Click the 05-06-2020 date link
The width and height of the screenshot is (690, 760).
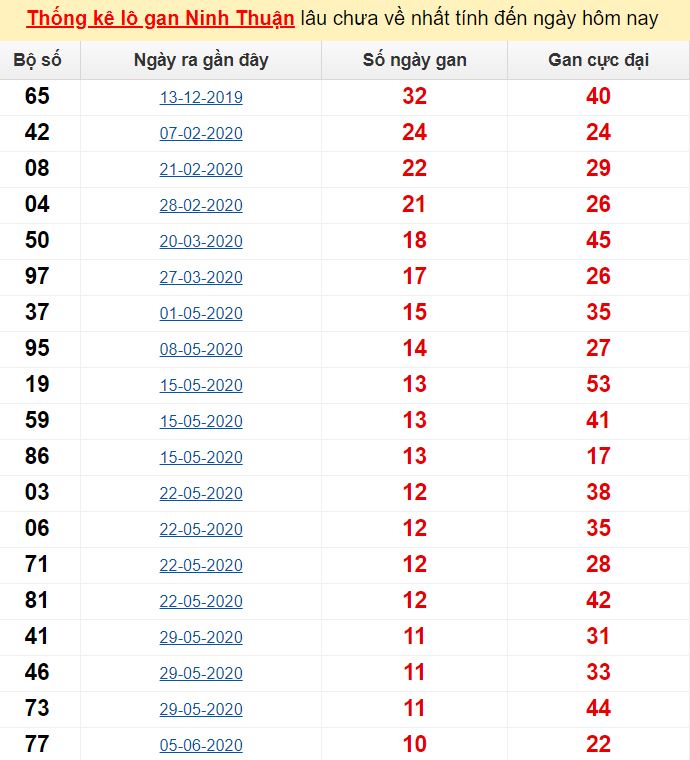[201, 746]
